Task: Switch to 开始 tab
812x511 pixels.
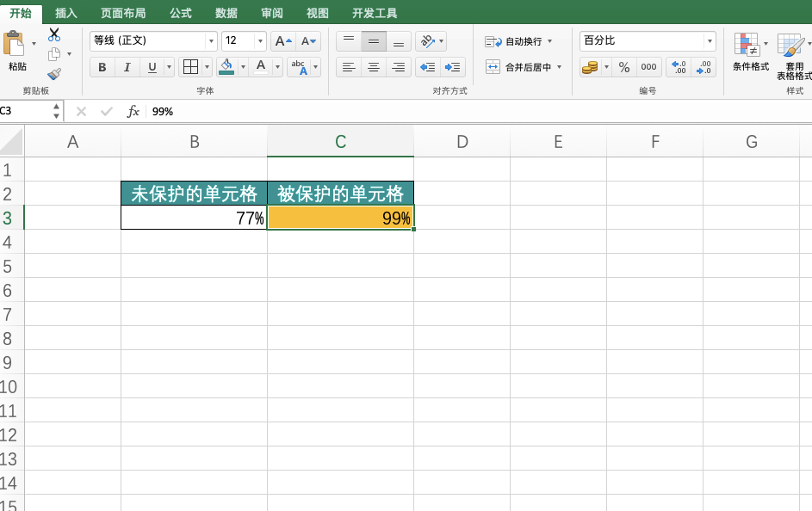Action: (21, 13)
